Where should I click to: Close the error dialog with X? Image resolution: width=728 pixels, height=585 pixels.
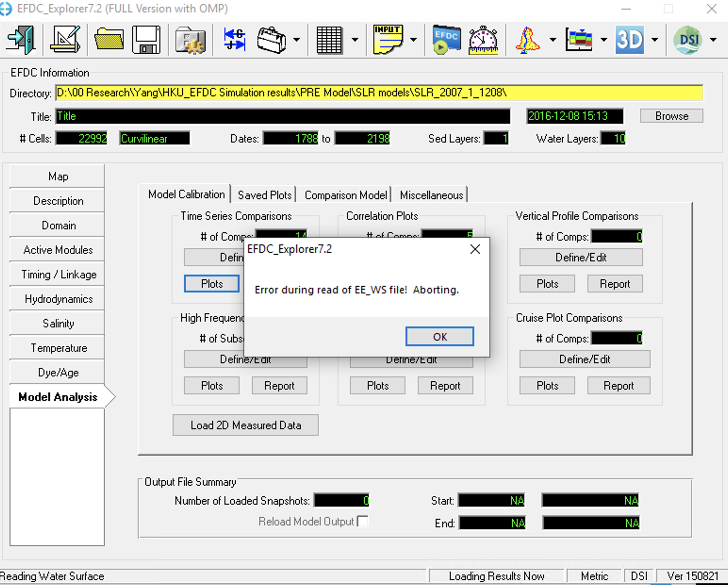click(475, 249)
